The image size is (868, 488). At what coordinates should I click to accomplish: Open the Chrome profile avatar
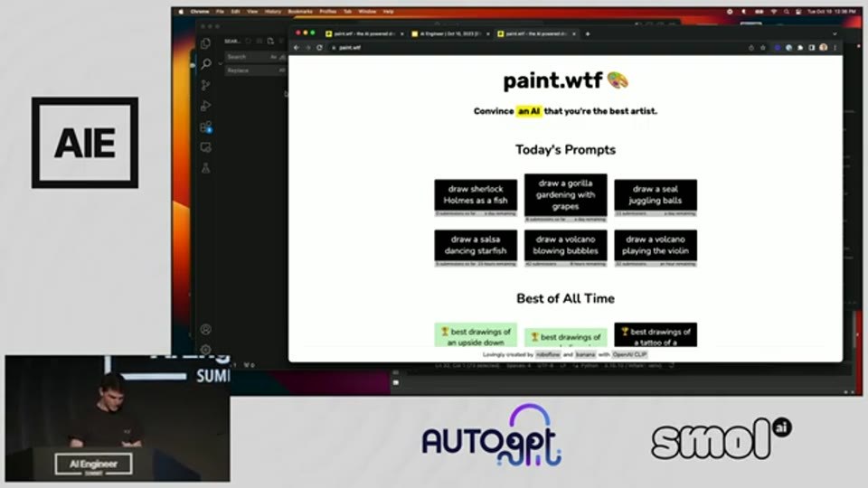coord(823,48)
